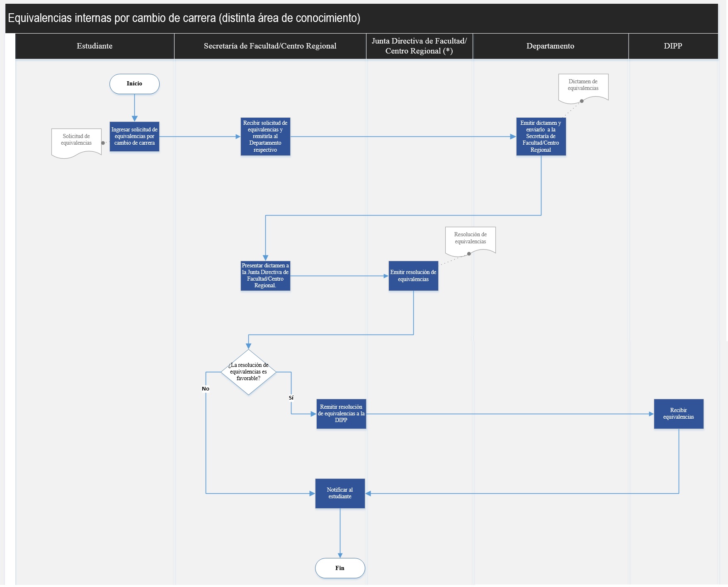728x587 pixels.
Task: Select the Presentar dictamen a la Junta box
Action: click(x=265, y=276)
